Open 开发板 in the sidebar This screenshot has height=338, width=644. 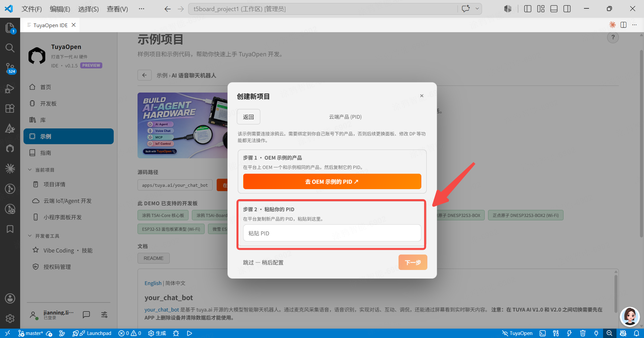tap(68, 104)
